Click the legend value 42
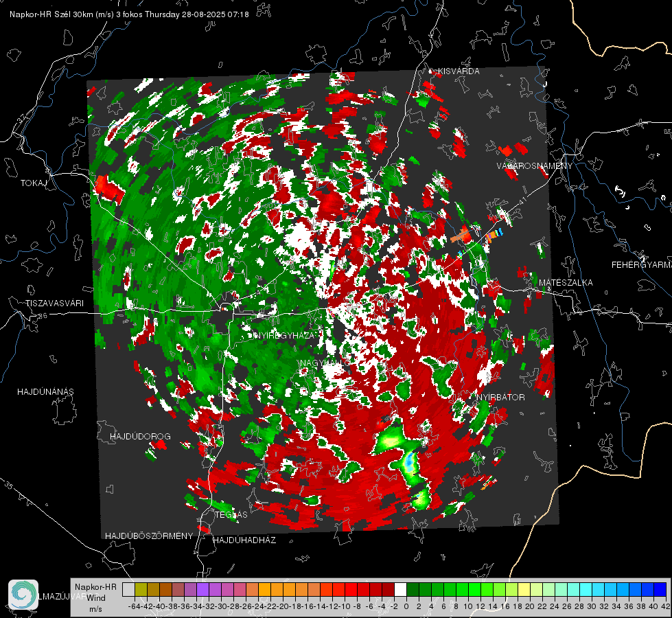Viewport: 672px width, 618px height. tap(665, 606)
